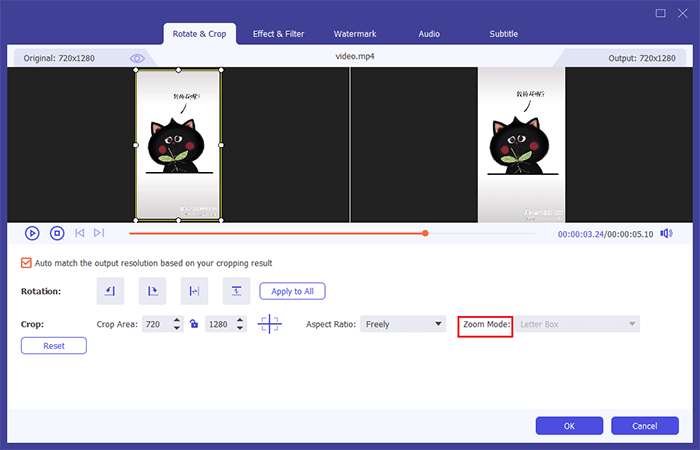Image resolution: width=700 pixels, height=450 pixels.
Task: Switch to Effect & Filter tab
Action: [x=278, y=34]
